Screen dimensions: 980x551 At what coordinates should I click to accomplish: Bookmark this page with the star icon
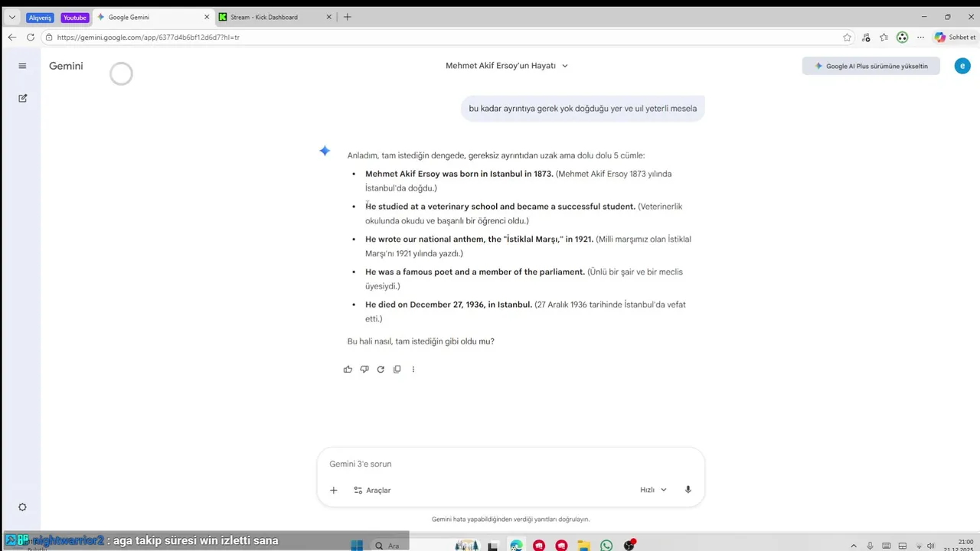click(847, 37)
